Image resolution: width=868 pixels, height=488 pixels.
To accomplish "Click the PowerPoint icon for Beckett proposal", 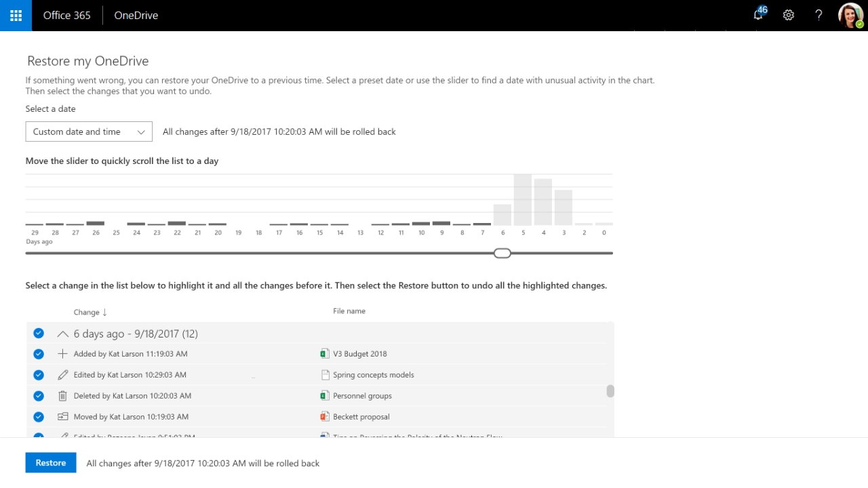I will tap(325, 417).
